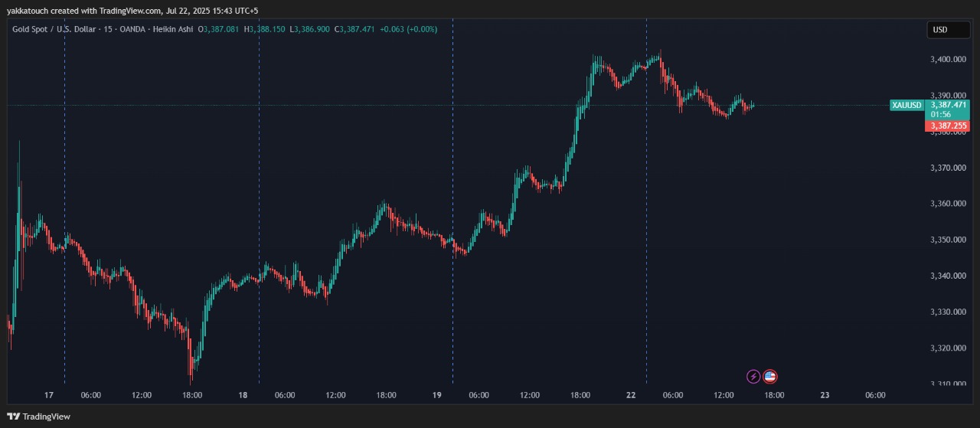This screenshot has width=980, height=428.
Task: Click the 3,320.000 price axis label
Action: tap(948, 348)
